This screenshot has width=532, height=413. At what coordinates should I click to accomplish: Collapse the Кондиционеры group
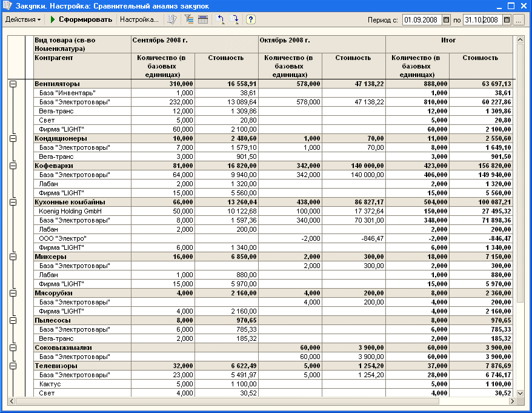tap(13, 138)
